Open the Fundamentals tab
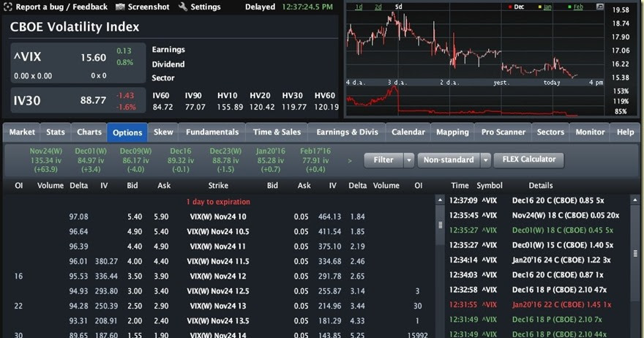This screenshot has width=644, height=338. 212,132
